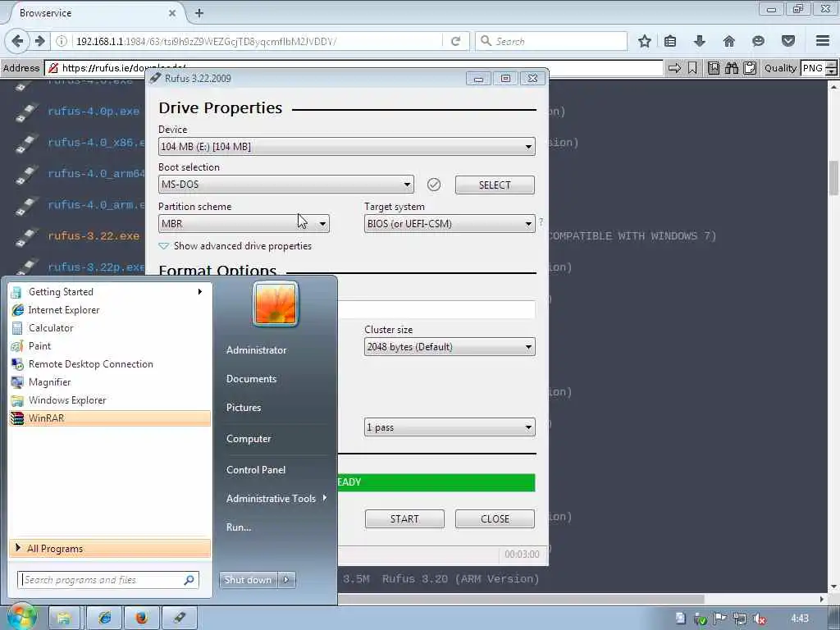The width and height of the screenshot is (840, 630).
Task: Open Browservice find binoculars icon
Action: 732,68
